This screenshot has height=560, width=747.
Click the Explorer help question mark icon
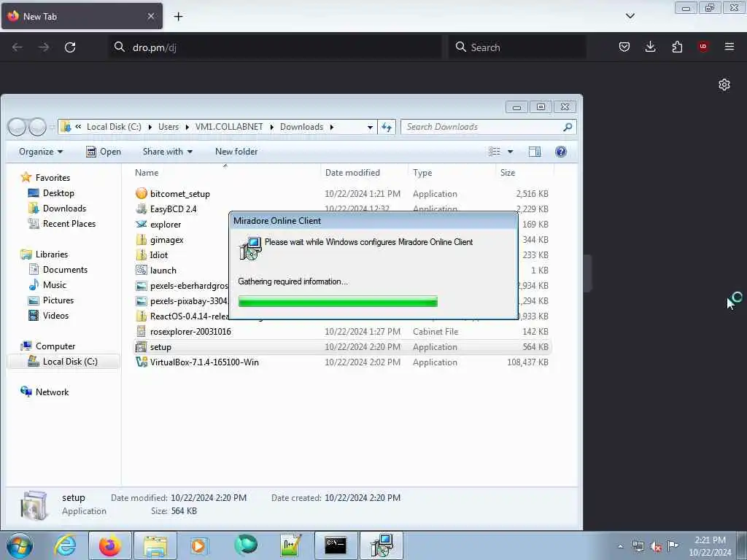tap(561, 152)
